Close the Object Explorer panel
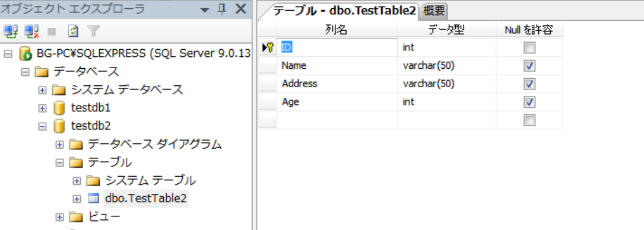 (x=240, y=9)
